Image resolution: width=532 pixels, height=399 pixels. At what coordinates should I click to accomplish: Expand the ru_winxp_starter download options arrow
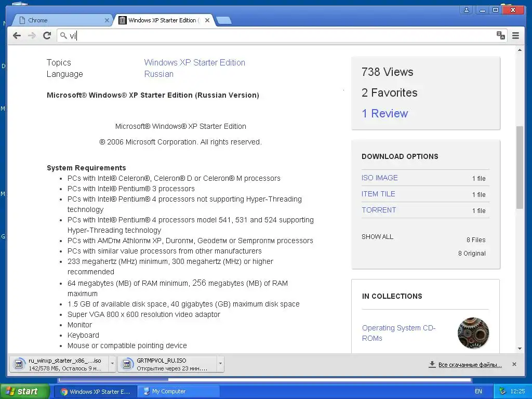tap(112, 364)
